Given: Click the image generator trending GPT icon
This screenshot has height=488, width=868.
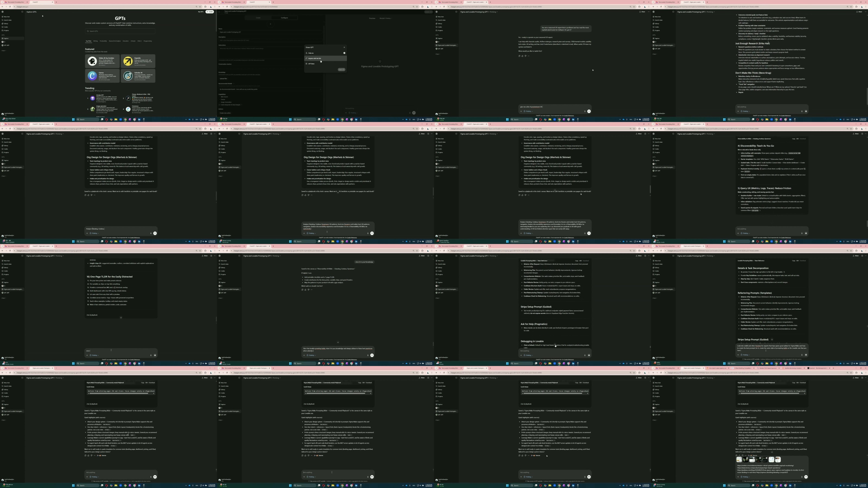Looking at the screenshot, I should point(92,109).
